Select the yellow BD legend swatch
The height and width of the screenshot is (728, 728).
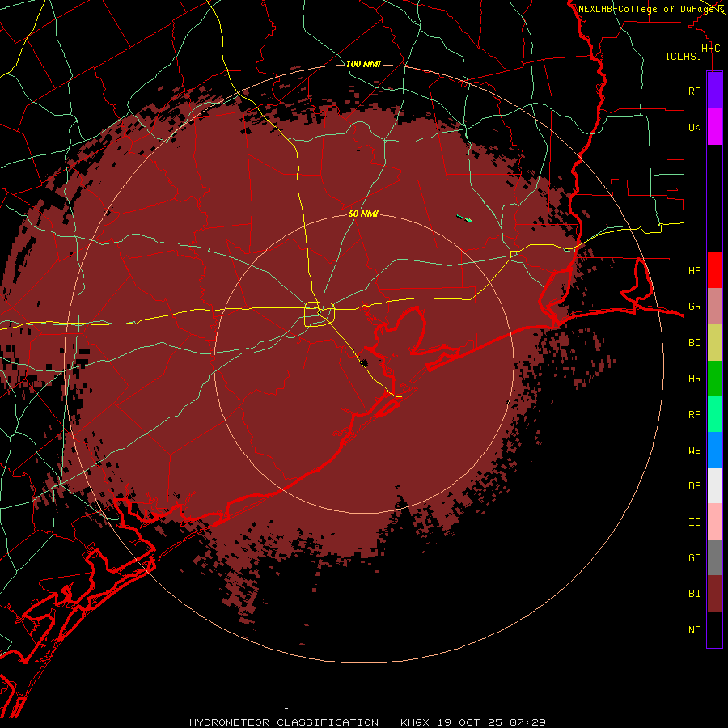pyautogui.click(x=714, y=342)
